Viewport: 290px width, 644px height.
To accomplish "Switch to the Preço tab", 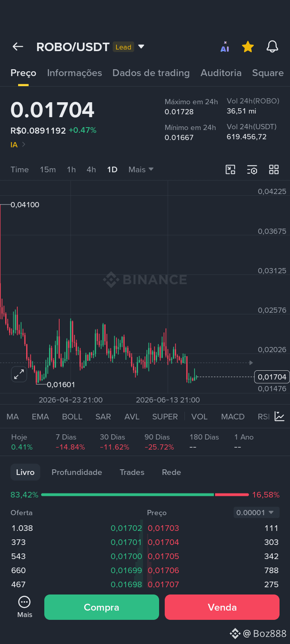I will [23, 73].
